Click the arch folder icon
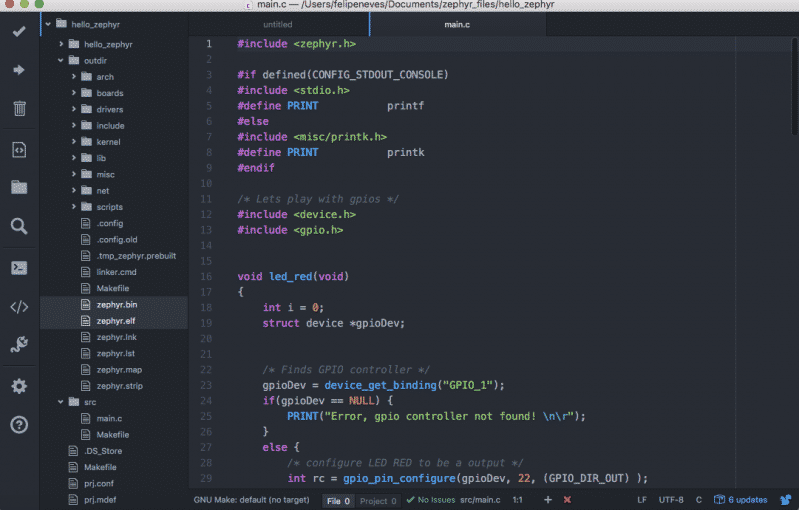Screen dimensions: 799x510 [87, 77]
